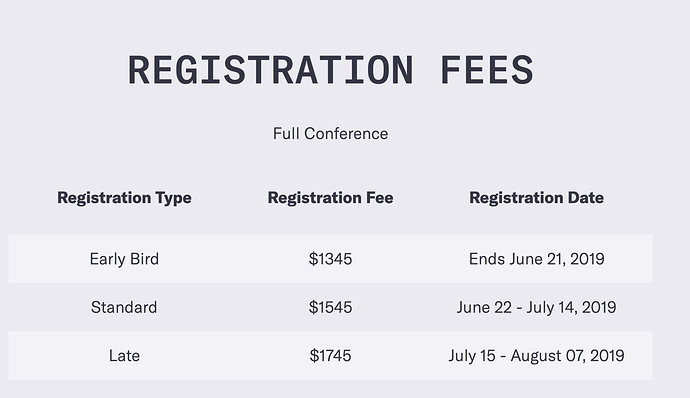Click the Registration Date column header

click(x=536, y=198)
